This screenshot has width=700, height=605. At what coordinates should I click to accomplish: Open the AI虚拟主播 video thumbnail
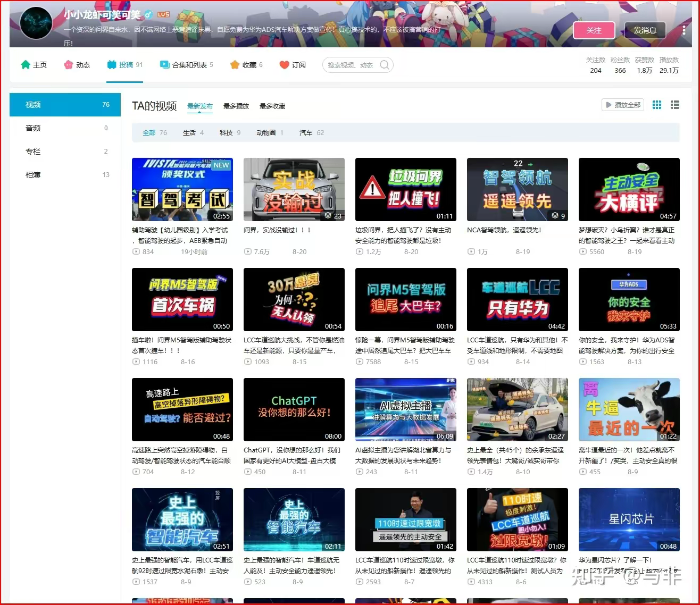406,409
